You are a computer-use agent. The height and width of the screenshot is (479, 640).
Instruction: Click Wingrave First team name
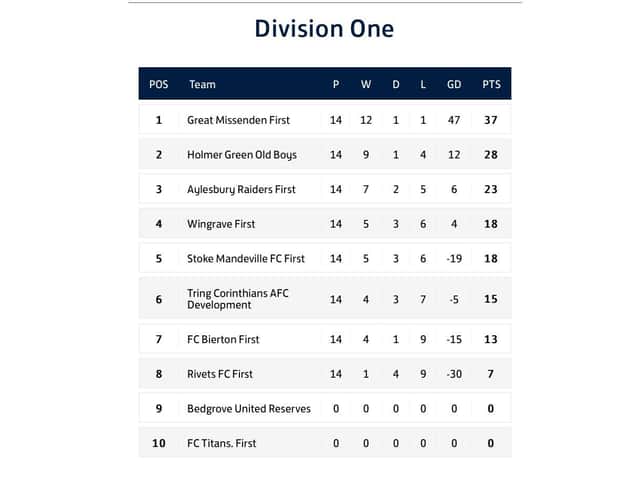tap(221, 224)
